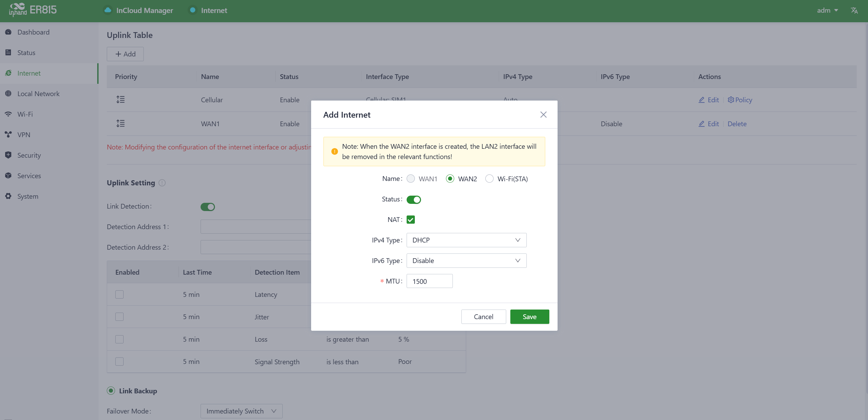Open the IPv4 Type DHCP dropdown
Image resolution: width=868 pixels, height=420 pixels.
[466, 240]
